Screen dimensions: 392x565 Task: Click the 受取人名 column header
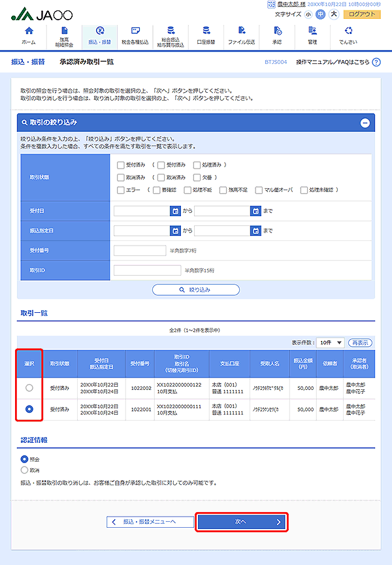pos(269,364)
